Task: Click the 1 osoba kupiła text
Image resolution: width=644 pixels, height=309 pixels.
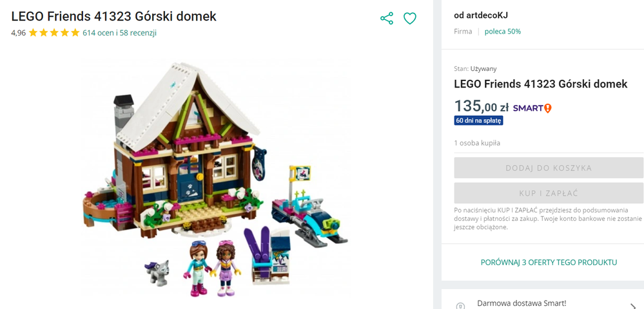Action: click(477, 143)
